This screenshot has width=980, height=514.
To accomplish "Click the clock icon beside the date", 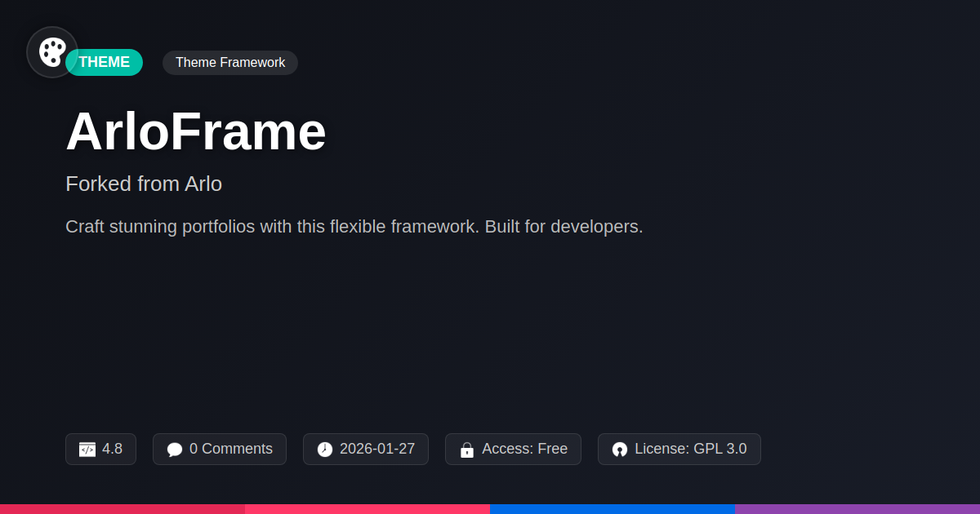I will pyautogui.click(x=325, y=450).
